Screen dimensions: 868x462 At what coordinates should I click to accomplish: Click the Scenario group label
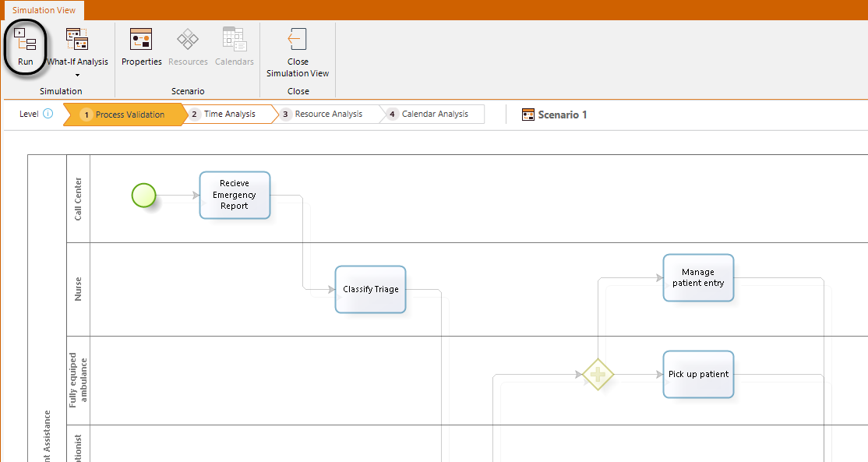pyautogui.click(x=188, y=91)
